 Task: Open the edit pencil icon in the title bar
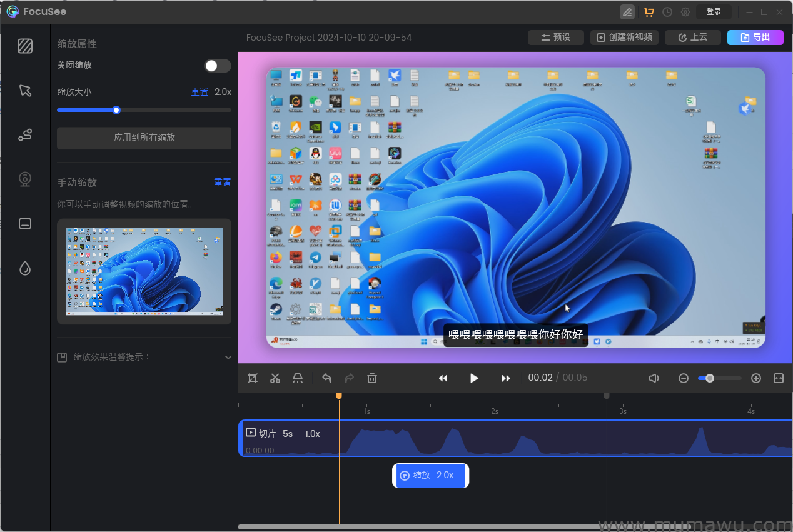(x=627, y=11)
